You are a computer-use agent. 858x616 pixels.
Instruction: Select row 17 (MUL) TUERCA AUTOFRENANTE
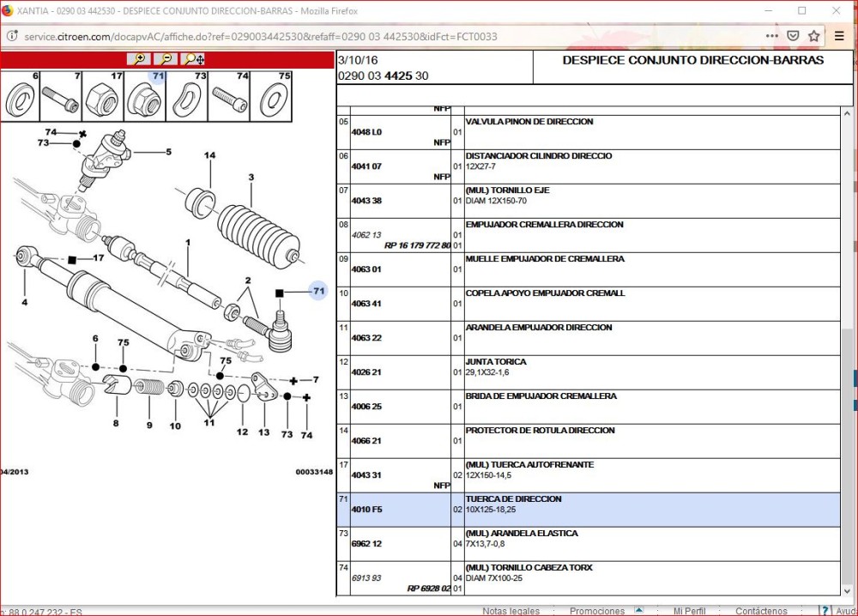pyautogui.click(x=589, y=475)
